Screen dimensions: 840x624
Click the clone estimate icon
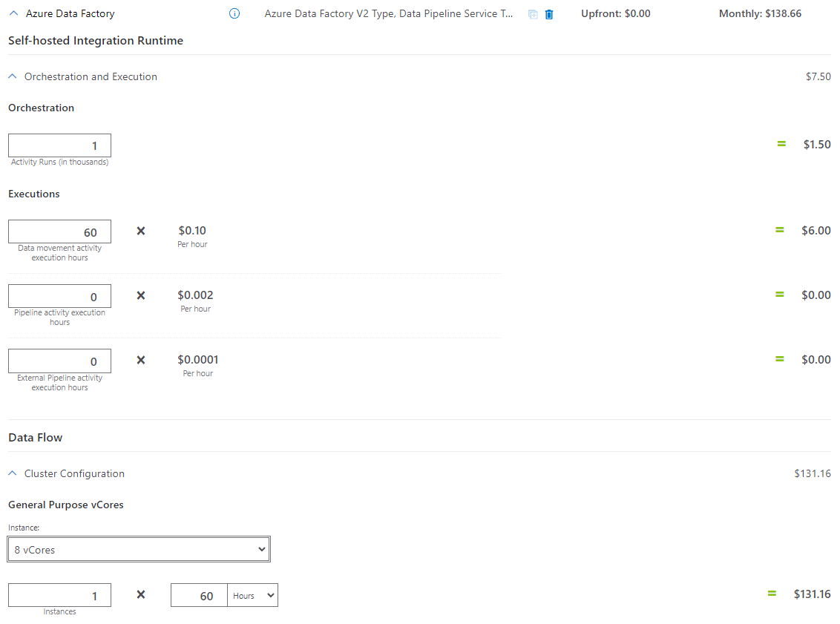pos(533,14)
